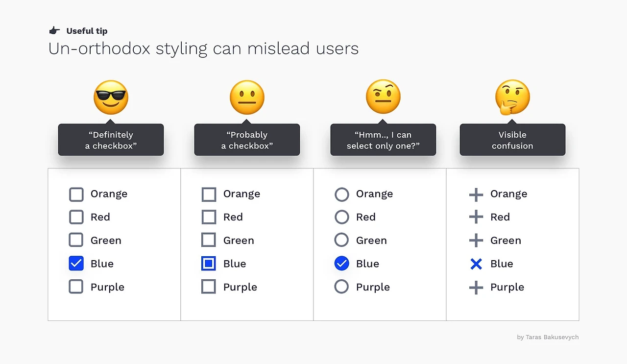This screenshot has height=364, width=627.
Task: Click the "by Taras Bakusevych" credit
Action: point(548,337)
